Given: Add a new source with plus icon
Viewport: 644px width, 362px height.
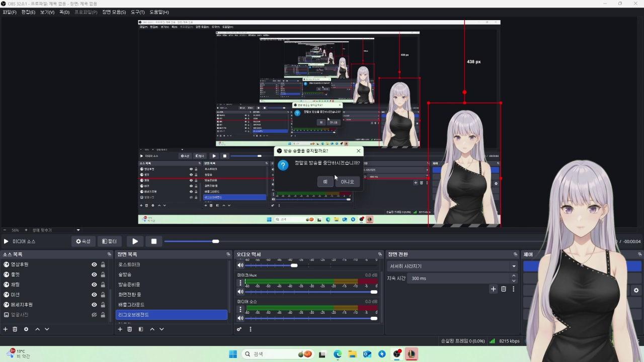Looking at the screenshot, I should [x=6, y=329].
